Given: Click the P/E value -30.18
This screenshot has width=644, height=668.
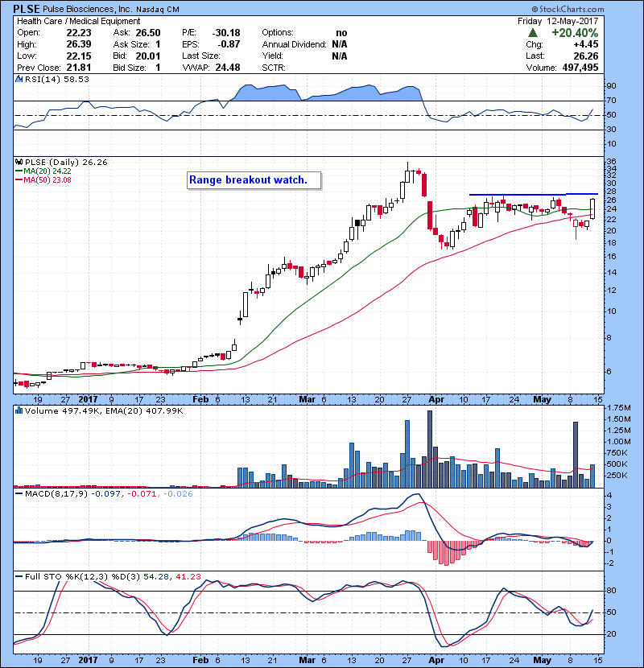Looking at the screenshot, I should coord(226,33).
